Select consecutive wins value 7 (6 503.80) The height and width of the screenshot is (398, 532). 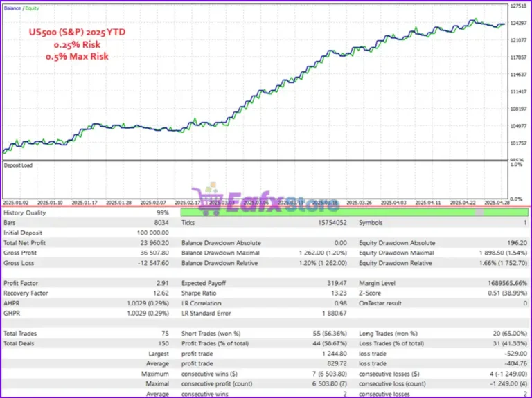tap(329, 374)
